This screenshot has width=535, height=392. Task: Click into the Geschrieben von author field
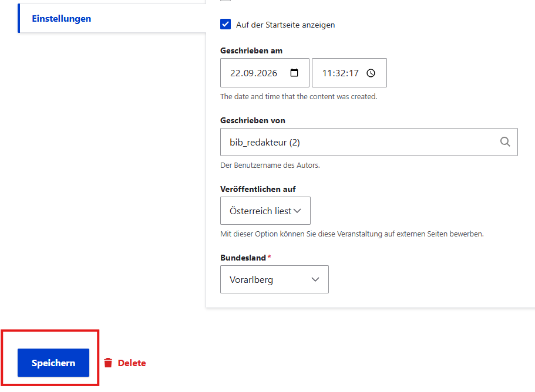tap(369, 142)
